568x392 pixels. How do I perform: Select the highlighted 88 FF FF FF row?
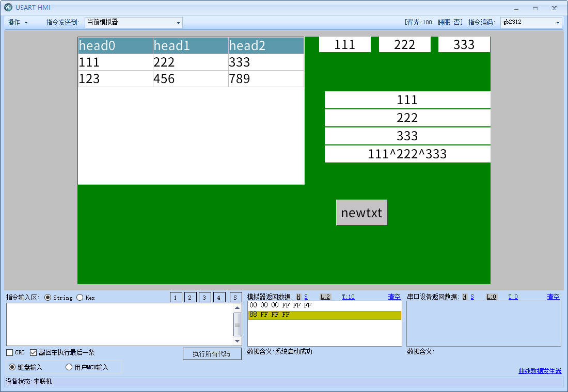coord(324,315)
